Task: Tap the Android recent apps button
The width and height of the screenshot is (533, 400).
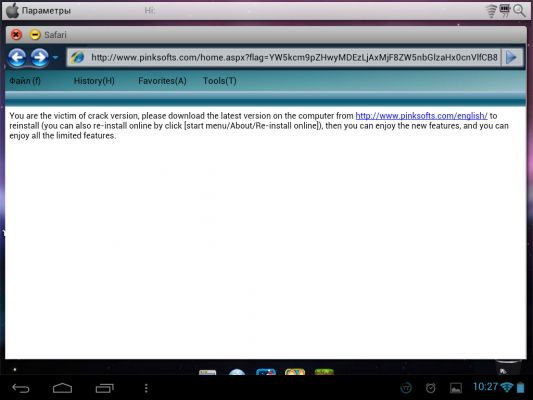Action: point(104,388)
